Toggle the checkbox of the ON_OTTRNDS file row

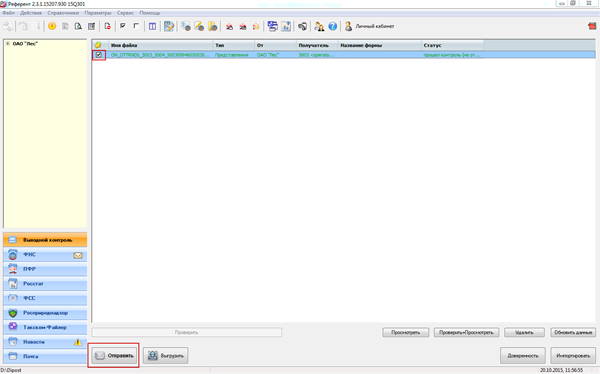(x=99, y=55)
